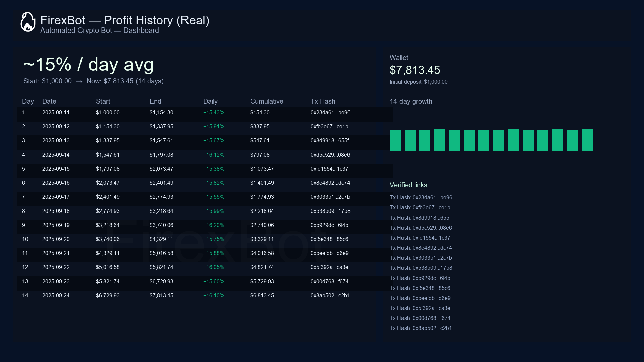The image size is (644, 362).
Task: Select the row for 2025-09-11
Action: (x=201, y=113)
